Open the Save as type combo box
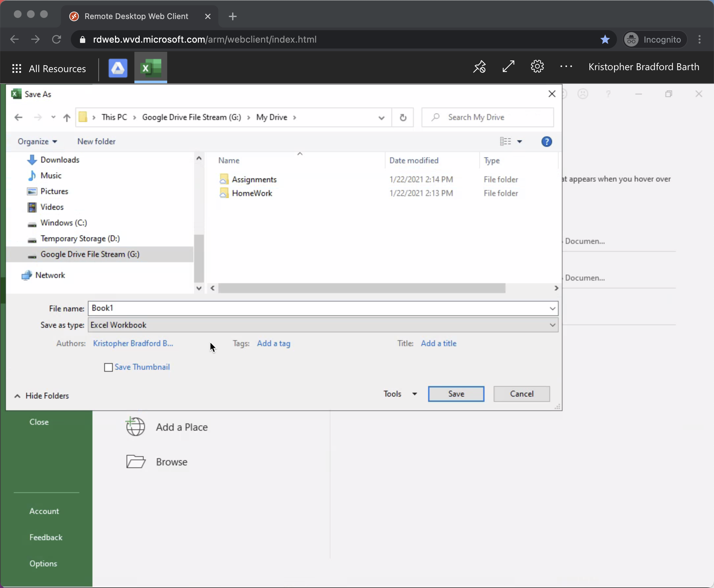The height and width of the screenshot is (588, 714). click(x=323, y=325)
